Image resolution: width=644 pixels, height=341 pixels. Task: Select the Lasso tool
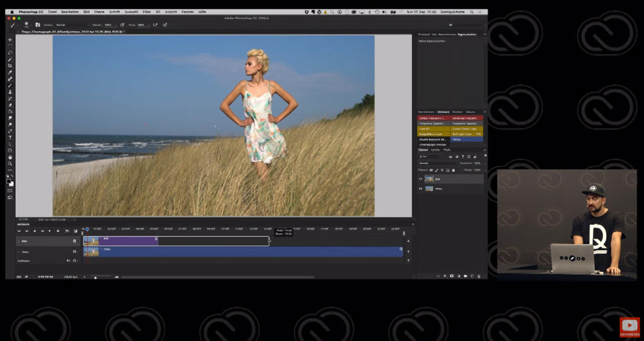coord(10,53)
